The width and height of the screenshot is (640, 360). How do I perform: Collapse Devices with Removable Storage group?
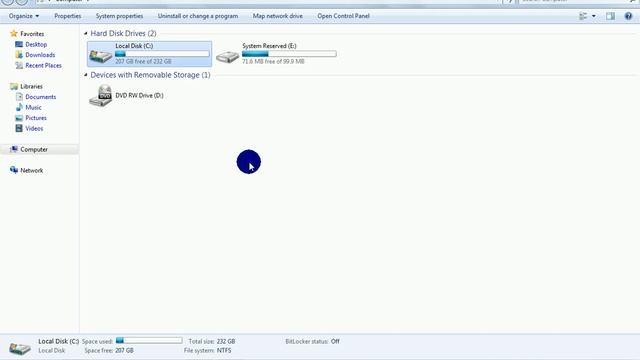(x=86, y=75)
